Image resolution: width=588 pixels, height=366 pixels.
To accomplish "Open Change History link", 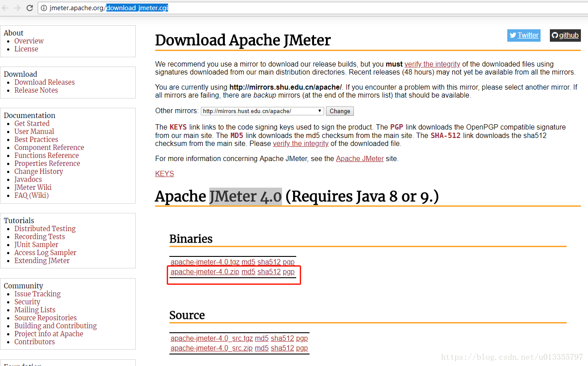I will (39, 171).
